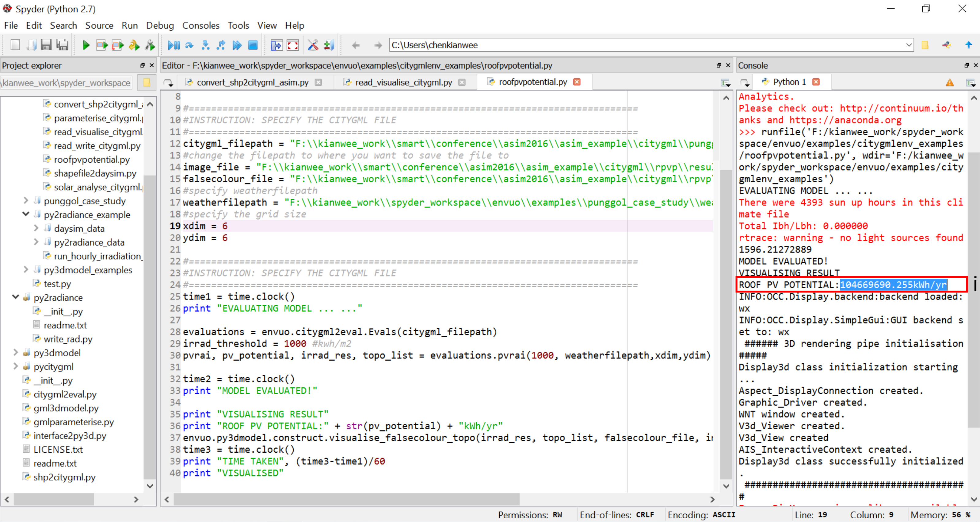The image size is (980, 522).
Task: Click the Save file floppy icon
Action: [x=46, y=45]
